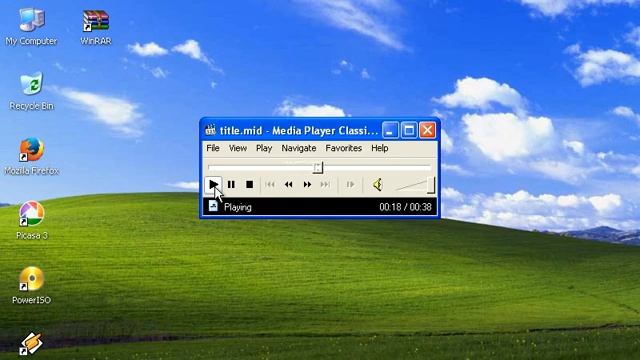Click the skip to previous track icon

click(x=270, y=184)
